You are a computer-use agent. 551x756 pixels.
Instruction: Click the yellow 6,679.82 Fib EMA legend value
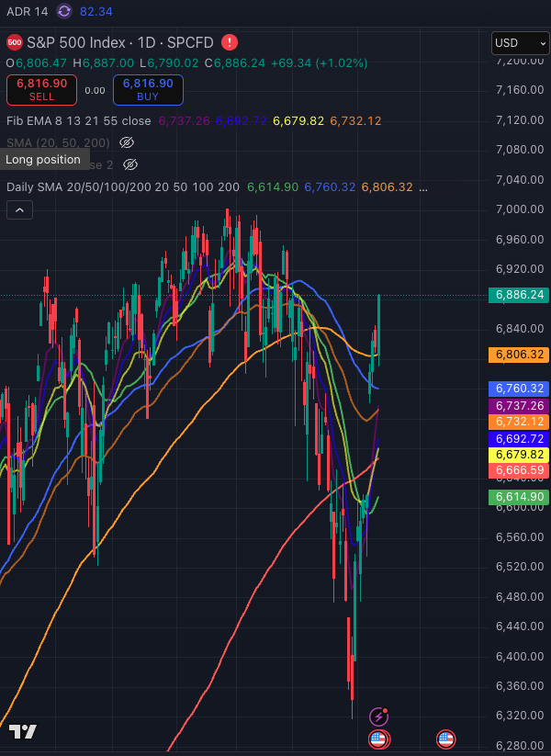click(298, 121)
